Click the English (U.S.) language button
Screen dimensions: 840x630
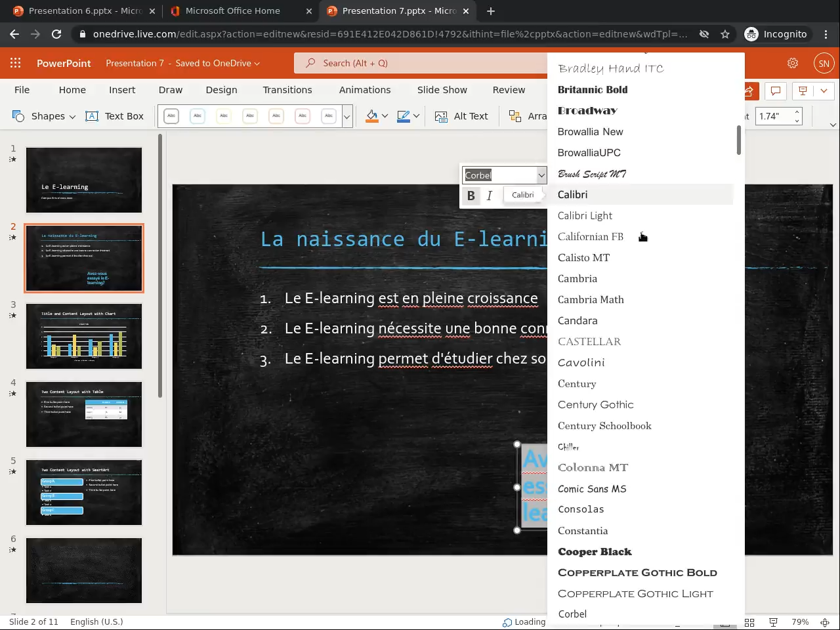point(96,622)
